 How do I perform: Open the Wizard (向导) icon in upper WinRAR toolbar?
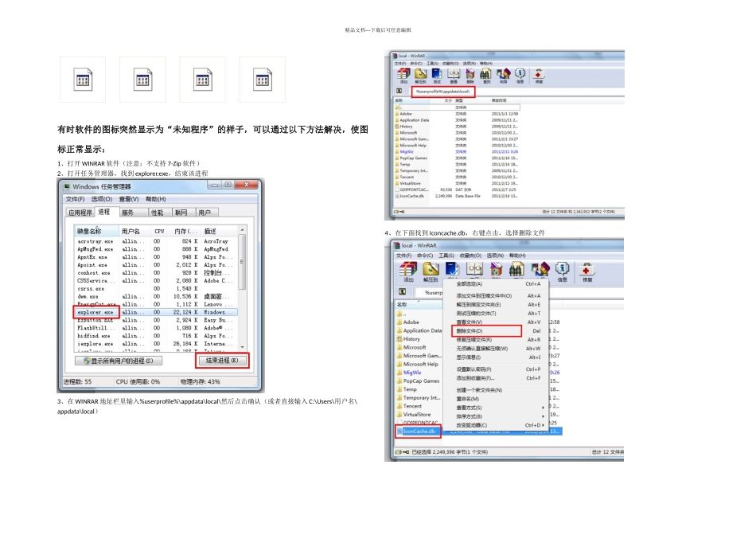tap(503, 76)
